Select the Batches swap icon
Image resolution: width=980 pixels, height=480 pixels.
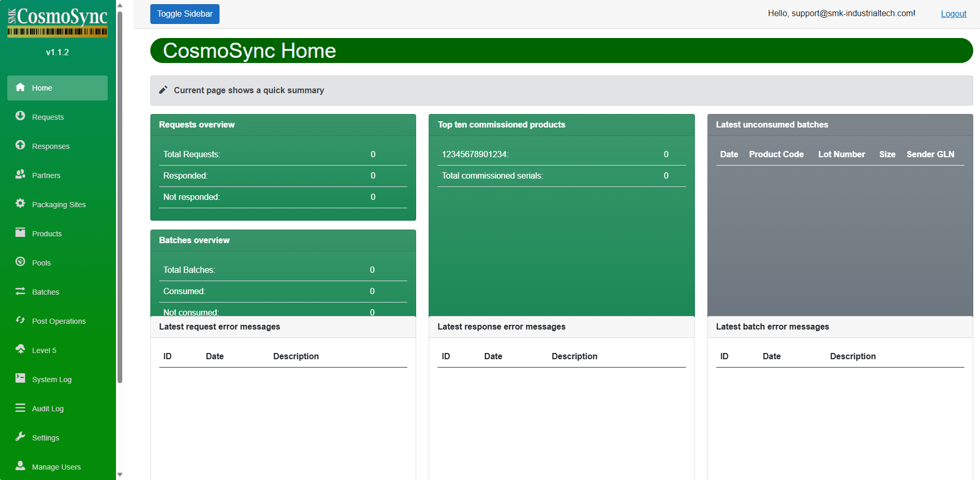point(20,292)
